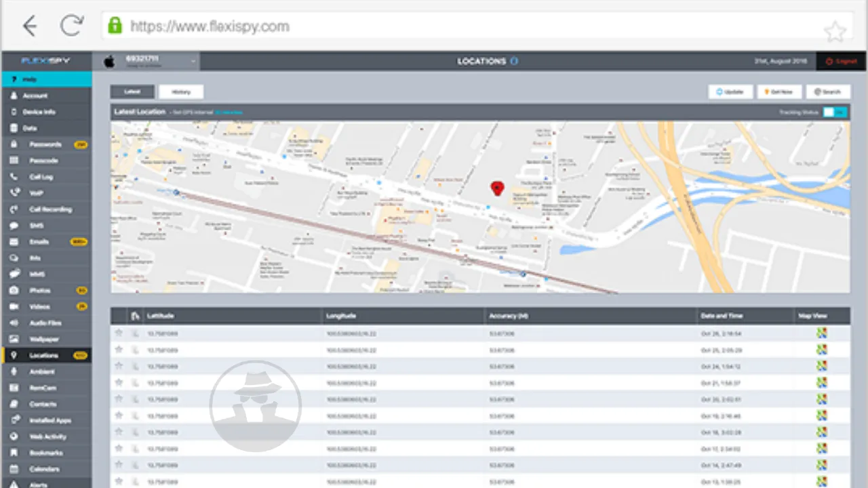Go back with the browser back arrow
This screenshot has width=868, height=488.
point(29,26)
